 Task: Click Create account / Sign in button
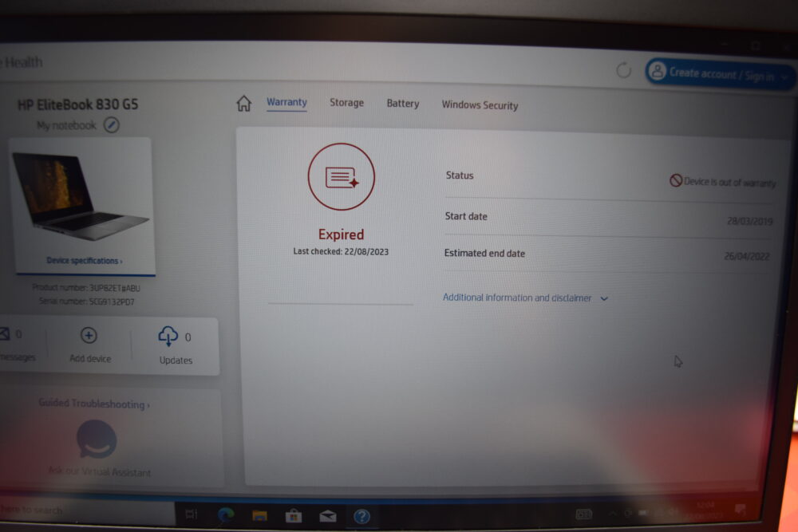720,74
